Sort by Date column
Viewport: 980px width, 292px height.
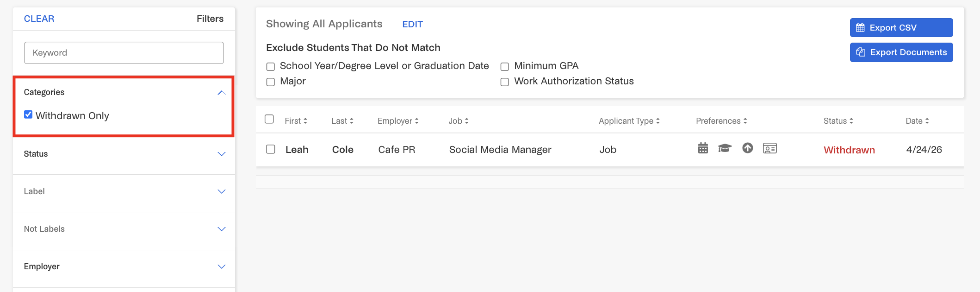918,121
